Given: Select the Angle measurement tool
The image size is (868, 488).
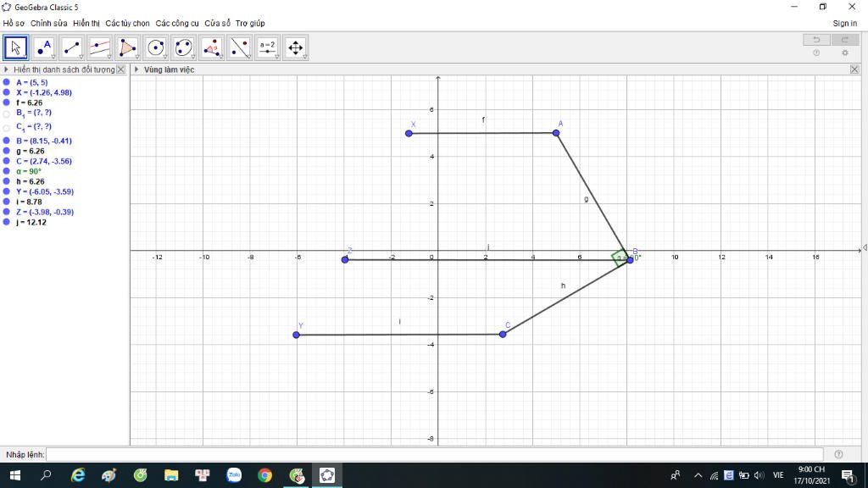Looking at the screenshot, I should click(x=212, y=47).
